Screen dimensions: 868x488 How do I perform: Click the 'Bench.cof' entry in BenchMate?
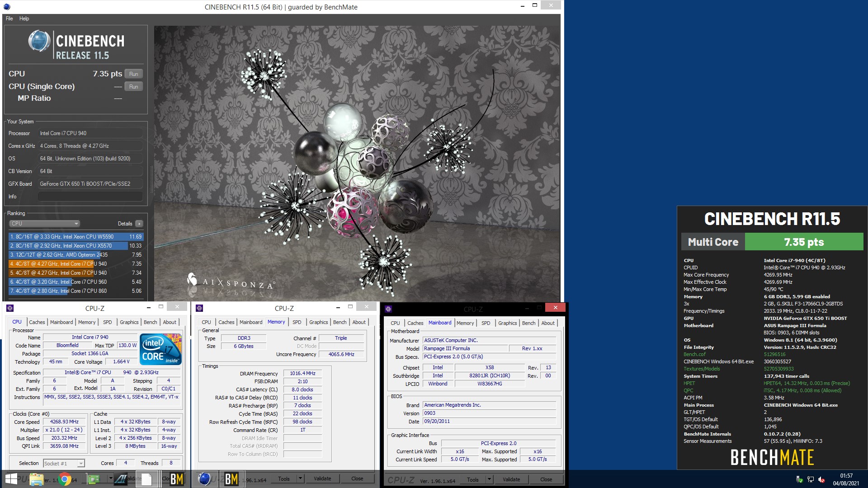pyautogui.click(x=694, y=354)
